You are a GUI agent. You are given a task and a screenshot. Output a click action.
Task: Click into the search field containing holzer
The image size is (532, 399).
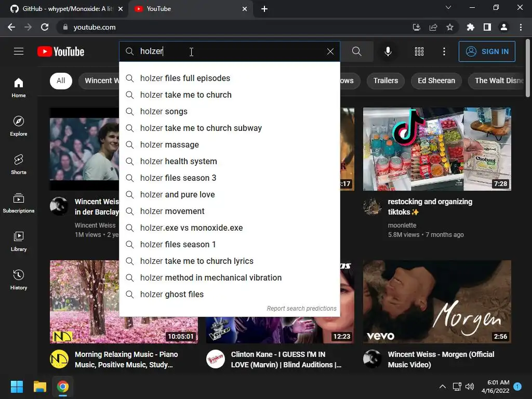[x=229, y=51]
